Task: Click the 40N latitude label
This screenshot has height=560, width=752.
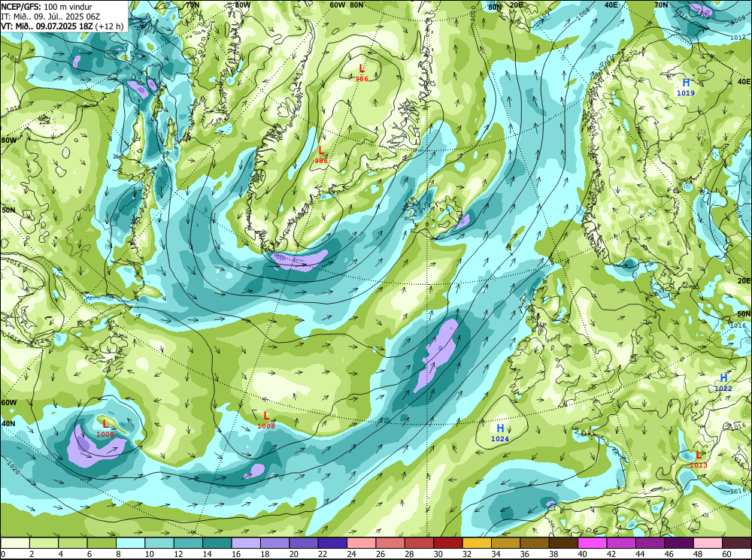Action: click(x=8, y=424)
